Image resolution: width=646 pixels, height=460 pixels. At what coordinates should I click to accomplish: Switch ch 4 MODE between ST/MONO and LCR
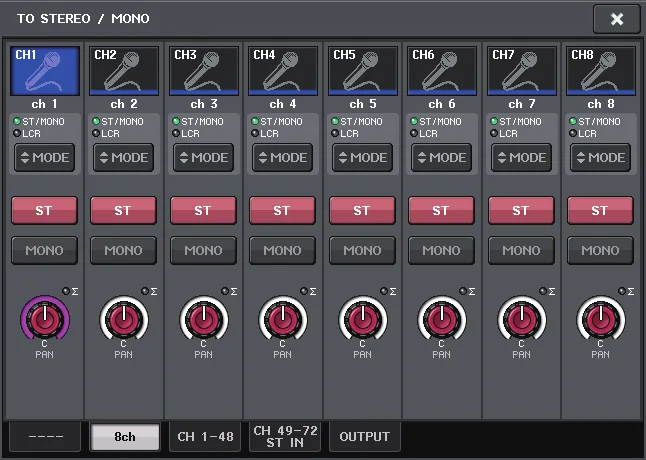click(283, 157)
